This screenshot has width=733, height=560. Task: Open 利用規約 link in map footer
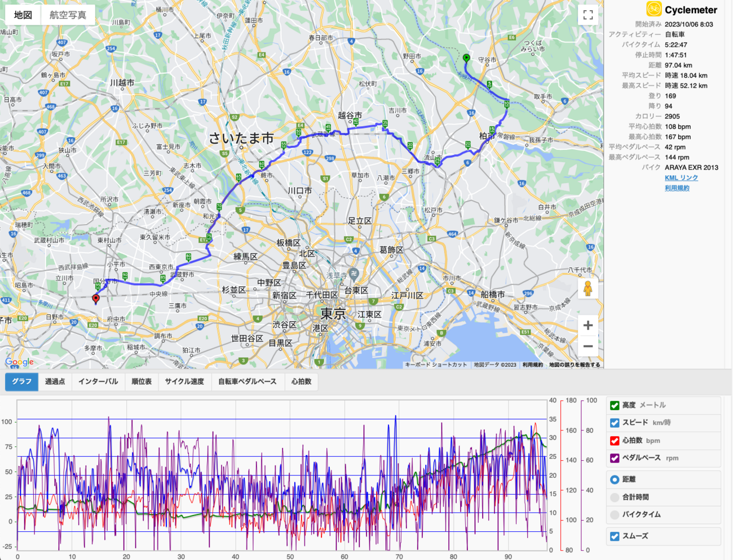tap(533, 365)
